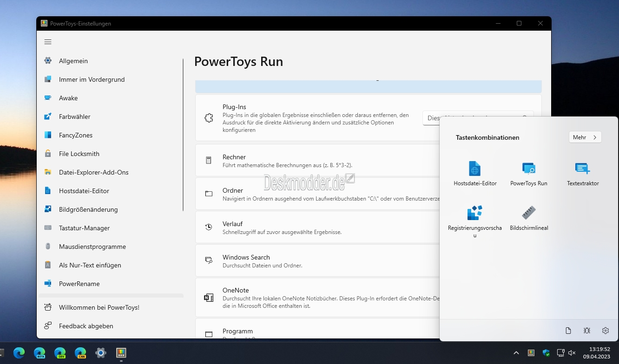The width and height of the screenshot is (619, 364).
Task: Open Windows Settings gear on taskbar
Action: point(101,352)
